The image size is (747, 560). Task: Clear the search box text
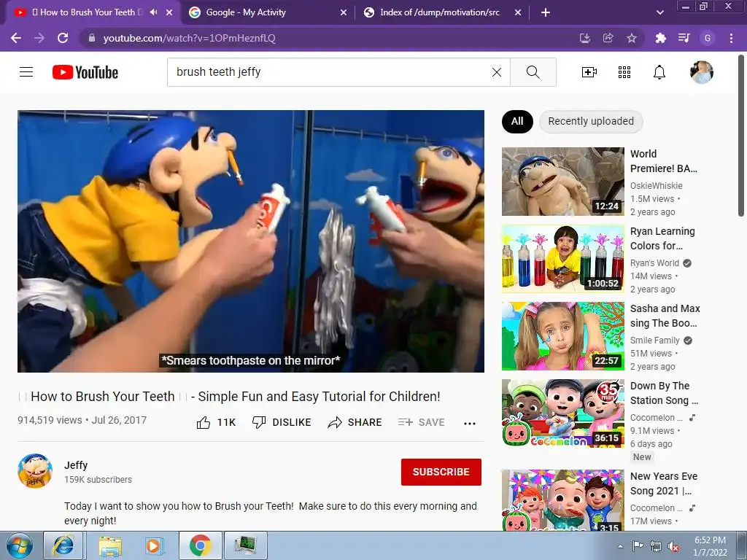pos(496,72)
